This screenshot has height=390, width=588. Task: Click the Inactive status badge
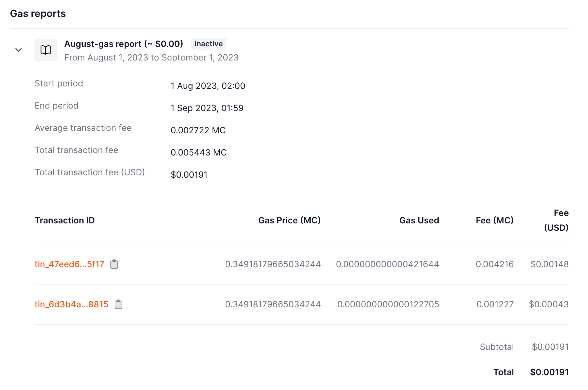[x=209, y=44]
